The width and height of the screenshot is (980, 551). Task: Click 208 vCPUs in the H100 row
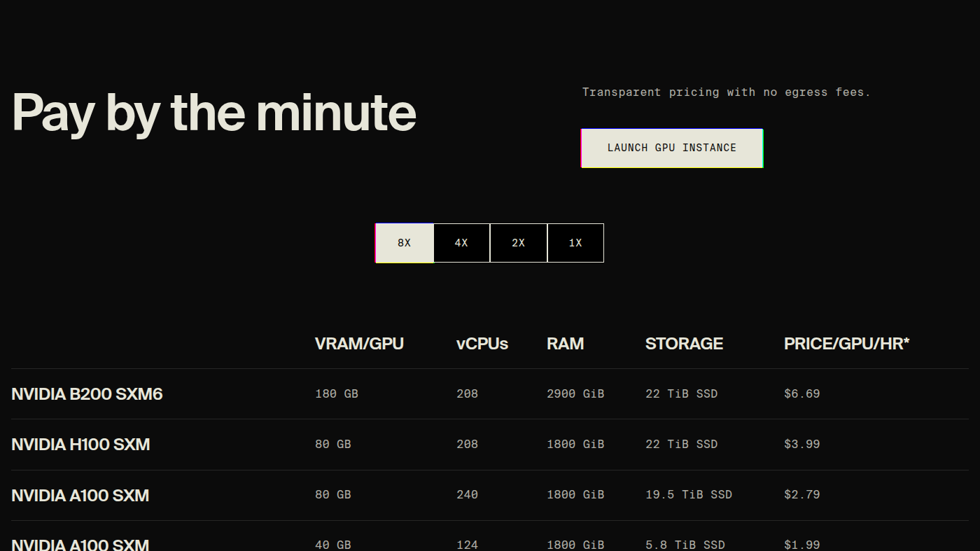coord(467,445)
